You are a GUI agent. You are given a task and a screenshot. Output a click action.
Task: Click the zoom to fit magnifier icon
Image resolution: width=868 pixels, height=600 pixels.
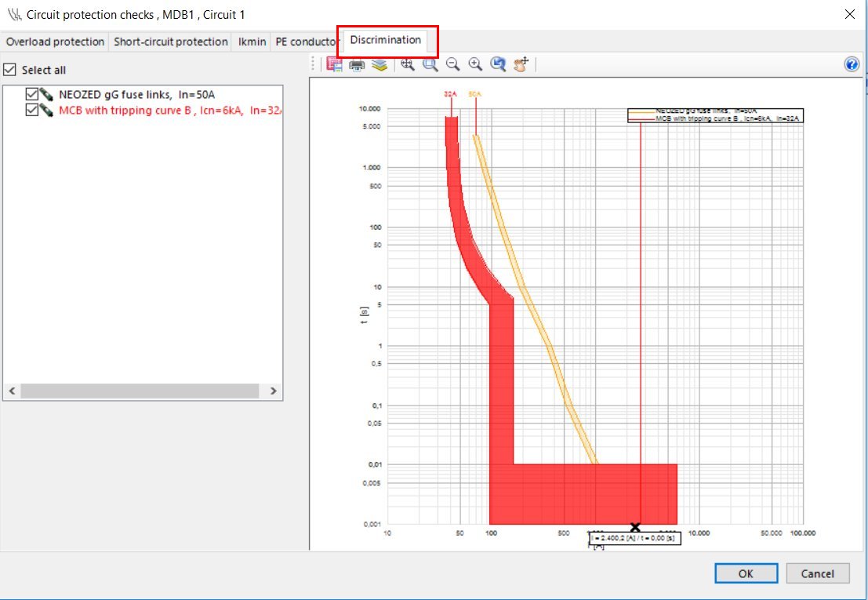(x=408, y=65)
